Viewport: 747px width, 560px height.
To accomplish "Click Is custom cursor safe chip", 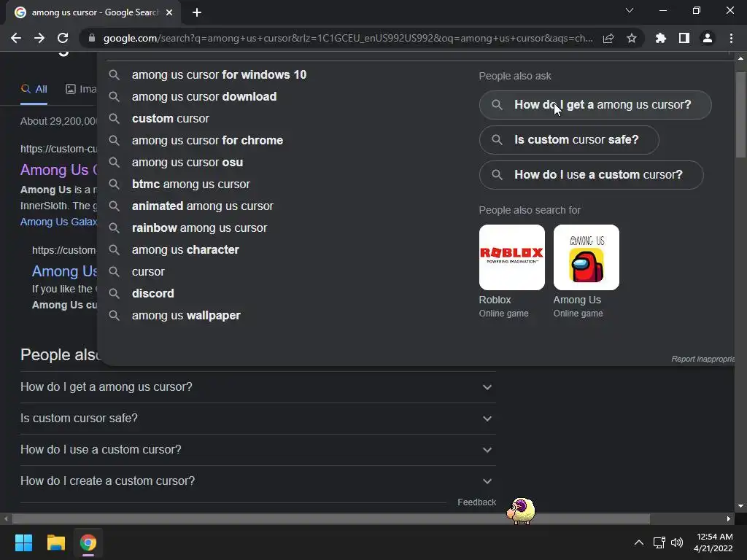I will (569, 140).
